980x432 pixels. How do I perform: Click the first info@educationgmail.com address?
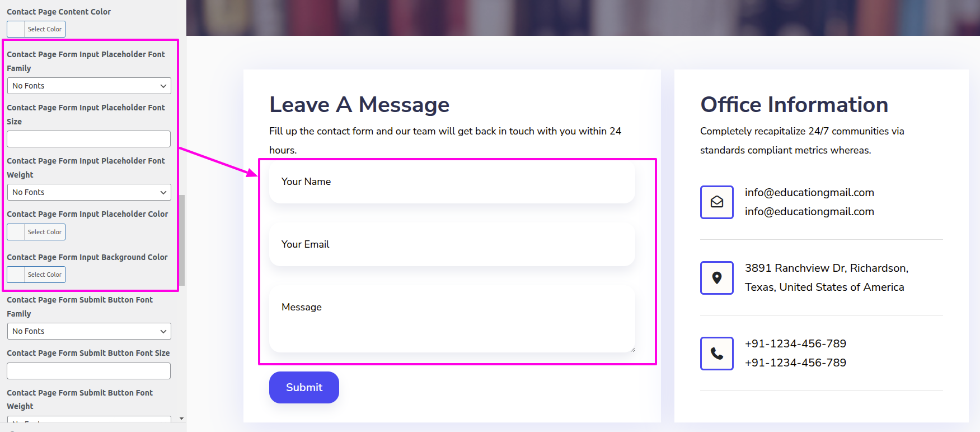809,193
